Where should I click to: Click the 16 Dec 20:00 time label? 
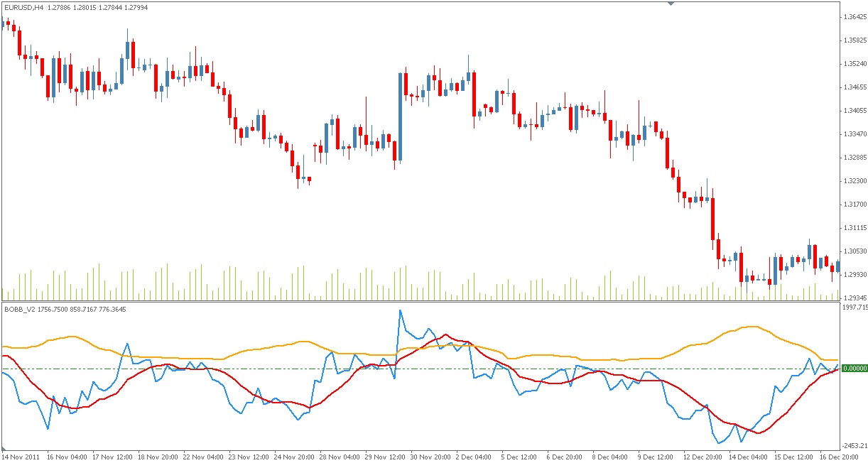(x=840, y=457)
